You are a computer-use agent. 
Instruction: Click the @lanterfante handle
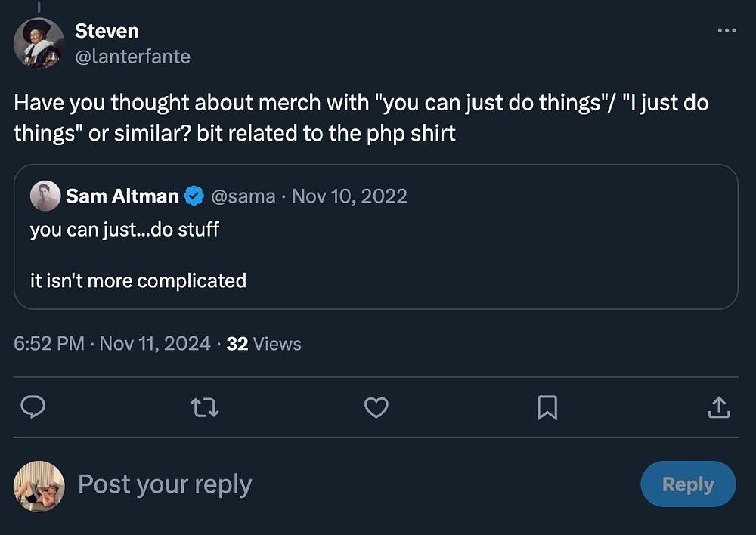click(x=132, y=57)
